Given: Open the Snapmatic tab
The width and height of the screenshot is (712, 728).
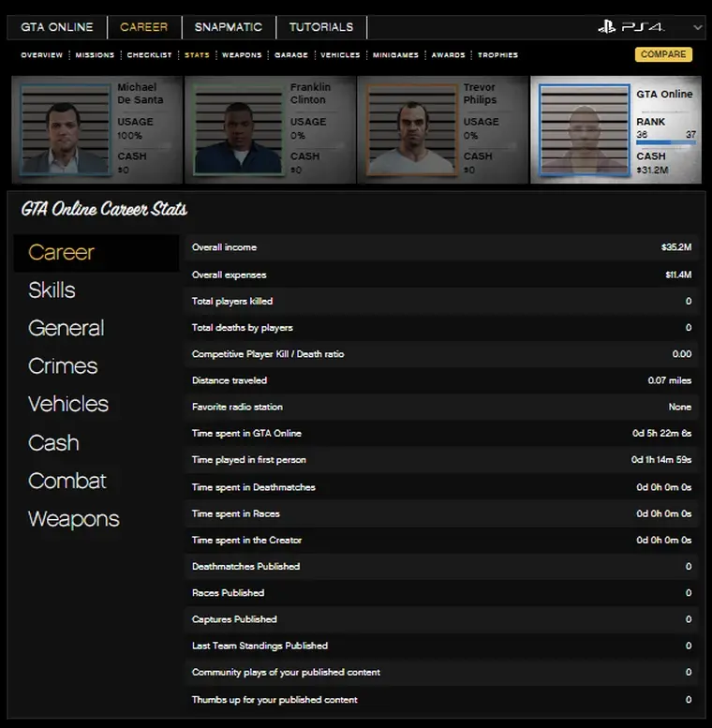Looking at the screenshot, I should 229,27.
